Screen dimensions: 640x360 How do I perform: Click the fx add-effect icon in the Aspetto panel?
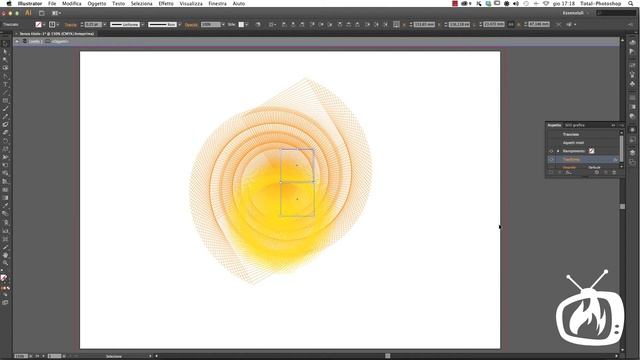click(x=569, y=173)
